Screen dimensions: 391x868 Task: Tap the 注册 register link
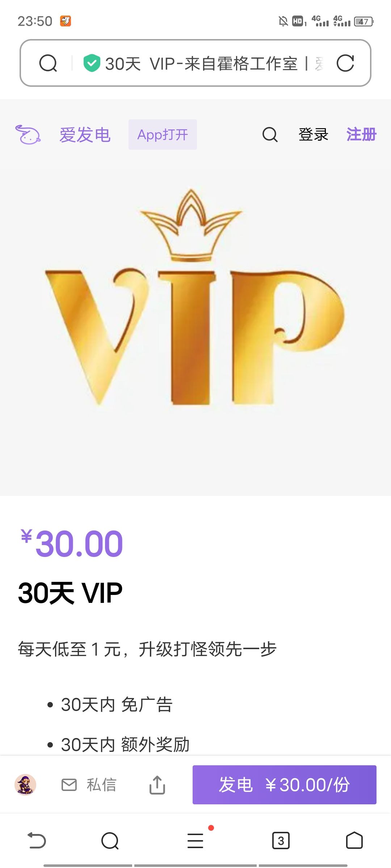[x=361, y=135]
